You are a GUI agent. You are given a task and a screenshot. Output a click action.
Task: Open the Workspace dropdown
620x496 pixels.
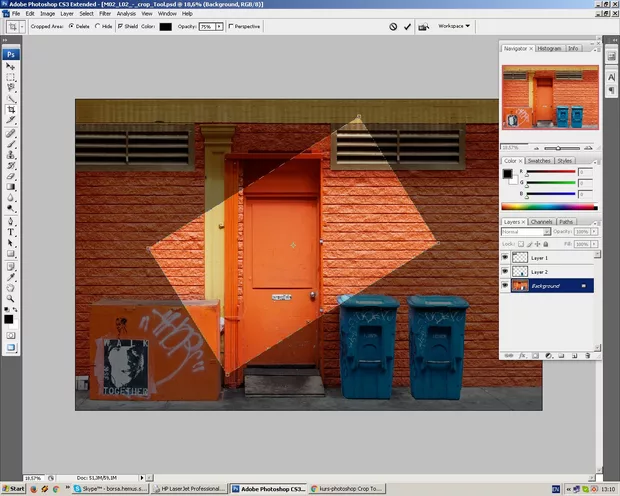(454, 26)
